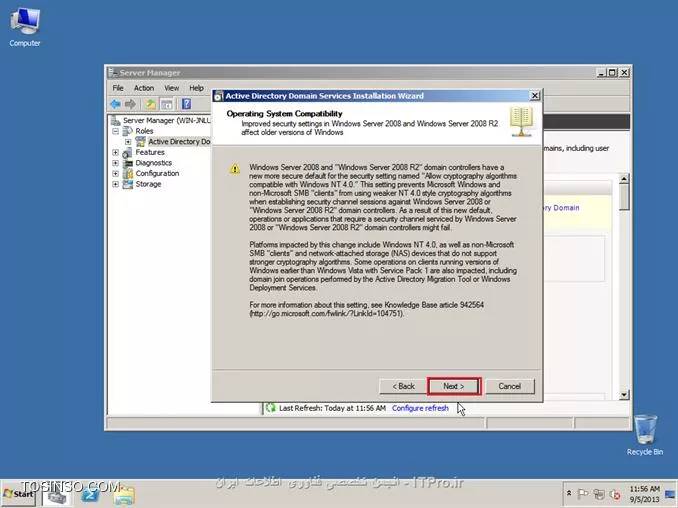Expand the Features tree node
678x508 pixels.
[115, 153]
